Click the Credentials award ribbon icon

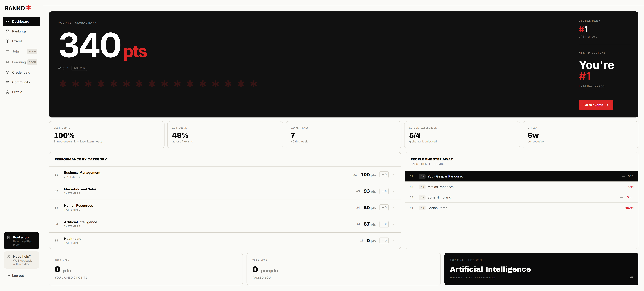tap(7, 72)
